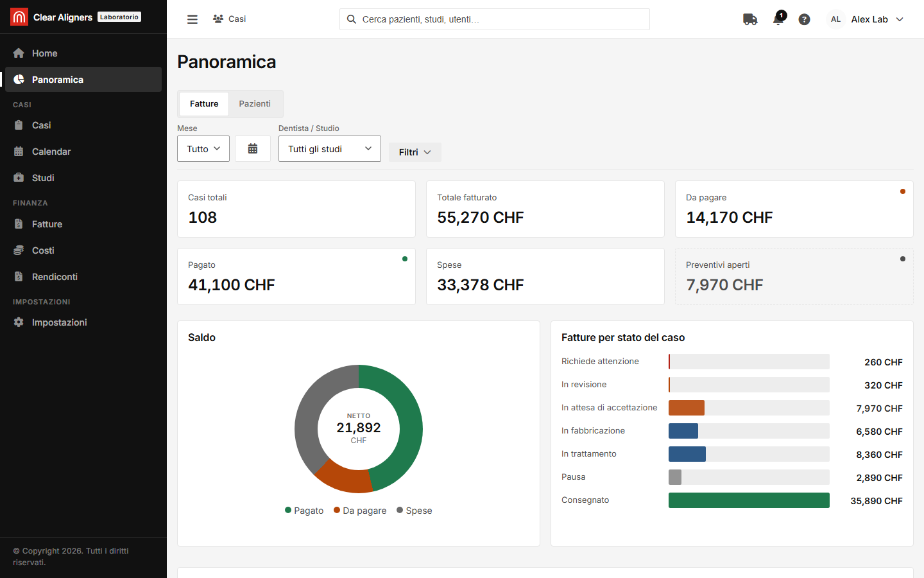924x578 pixels.
Task: Switch to the Pazienti tab
Action: (x=255, y=103)
